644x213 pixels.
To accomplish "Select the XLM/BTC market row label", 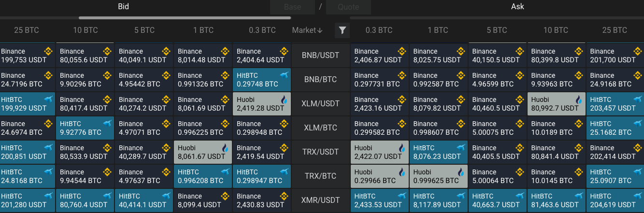I will click(320, 128).
